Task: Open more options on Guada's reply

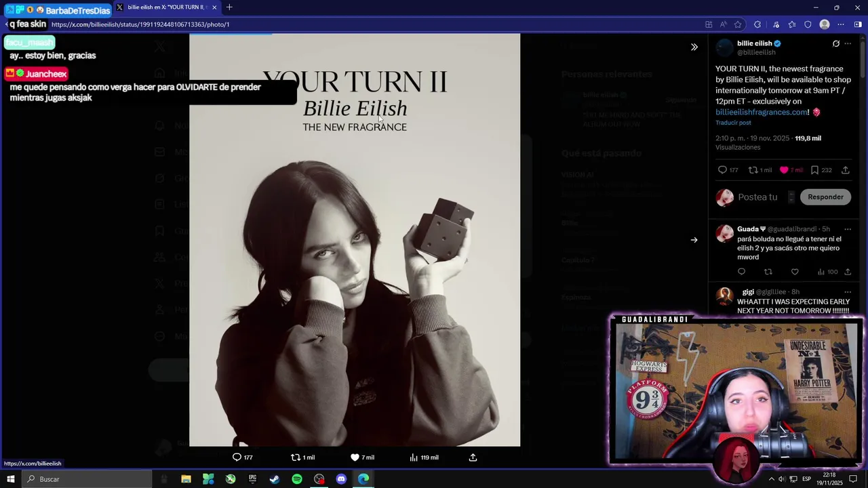Action: click(x=848, y=229)
